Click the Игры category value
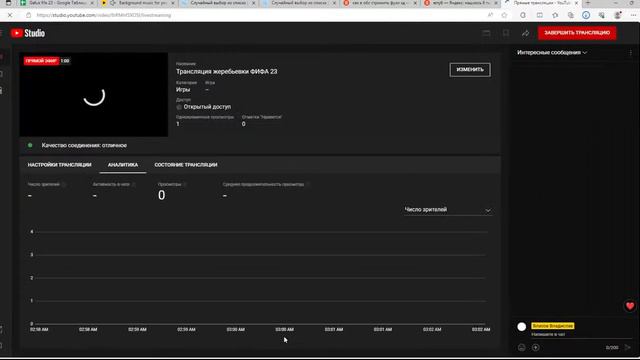Image resolution: width=640 pixels, height=360 pixels. click(183, 90)
